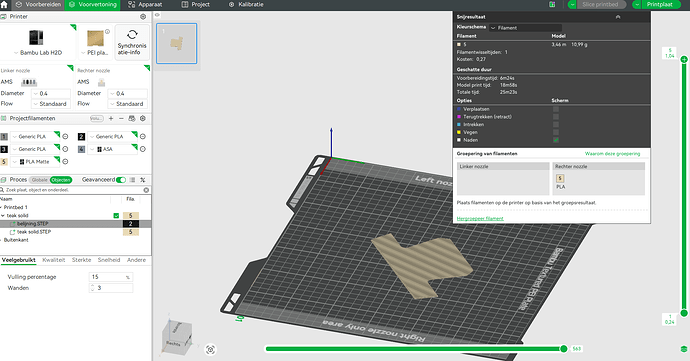This screenshot has width=690, height=361.
Task: Toggle Verplaatsen display checkbox
Action: 556,109
